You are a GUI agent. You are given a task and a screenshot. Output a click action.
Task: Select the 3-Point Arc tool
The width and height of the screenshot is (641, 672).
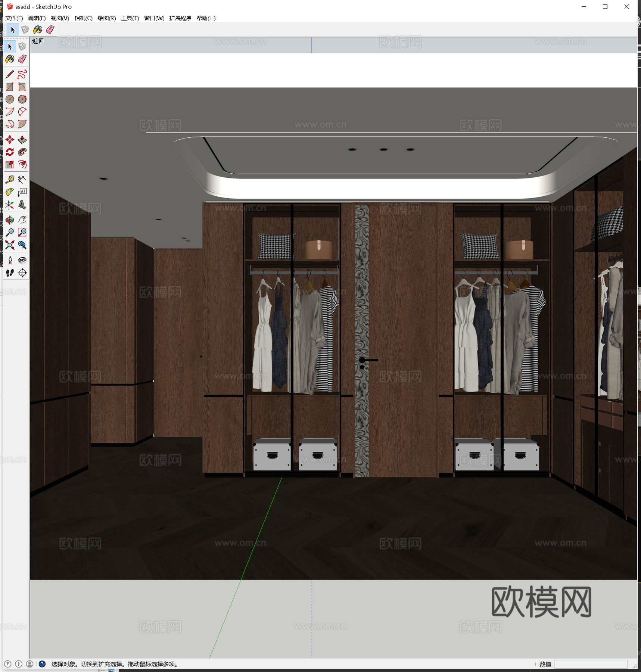click(x=10, y=124)
